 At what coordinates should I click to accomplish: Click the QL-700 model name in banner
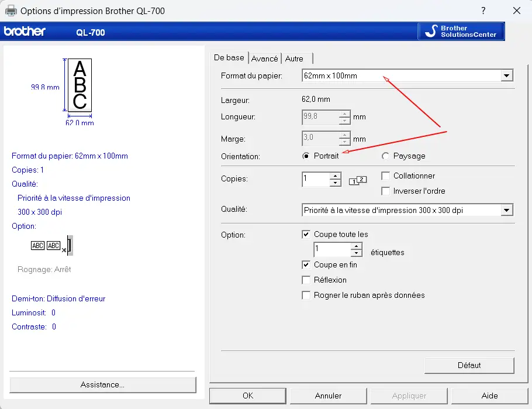pos(91,33)
